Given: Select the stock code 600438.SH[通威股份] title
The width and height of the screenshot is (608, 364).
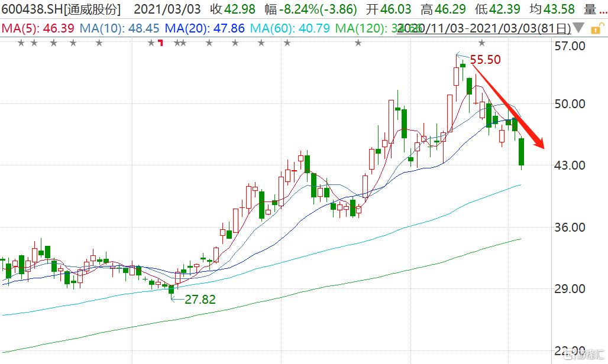Looking at the screenshot, I should 61,9.
